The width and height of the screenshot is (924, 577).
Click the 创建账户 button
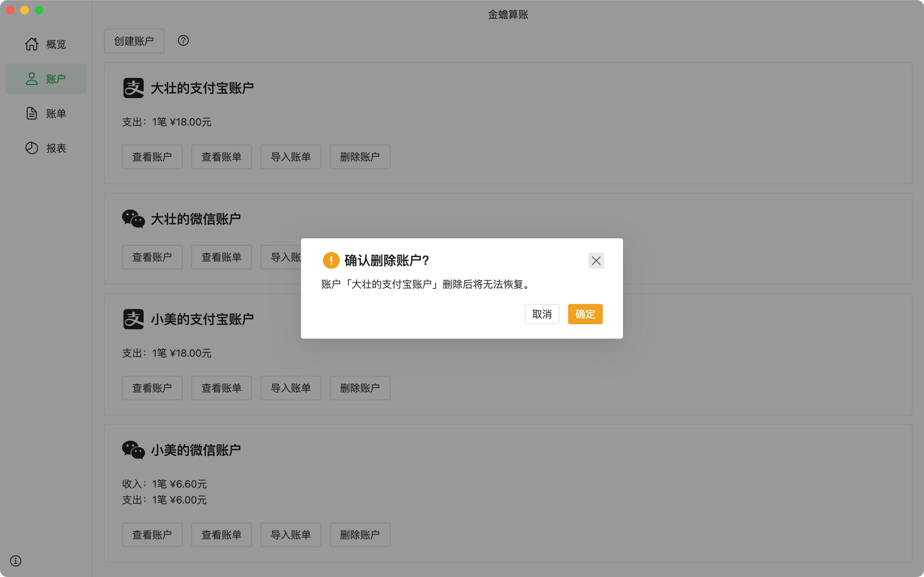pyautogui.click(x=134, y=41)
